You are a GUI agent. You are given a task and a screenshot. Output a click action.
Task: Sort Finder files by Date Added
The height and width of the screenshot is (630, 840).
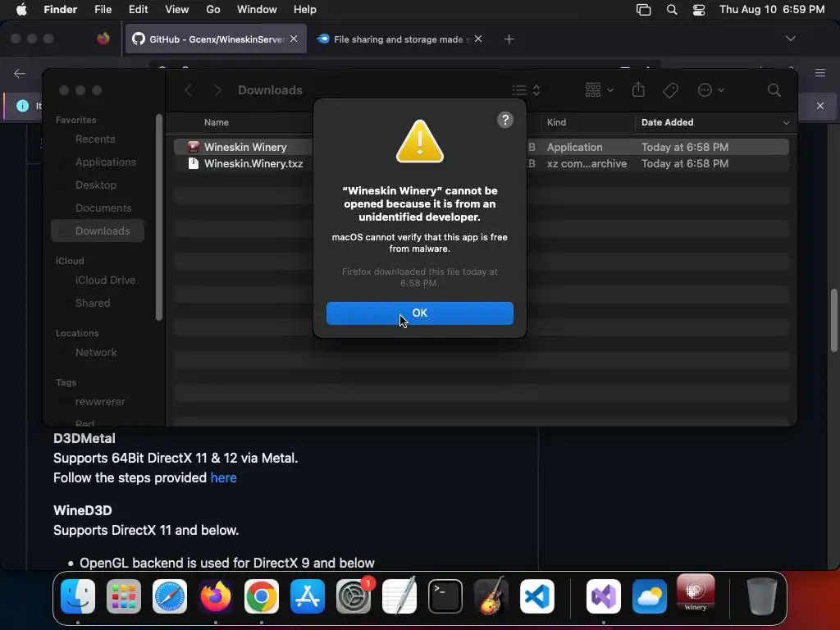667,122
